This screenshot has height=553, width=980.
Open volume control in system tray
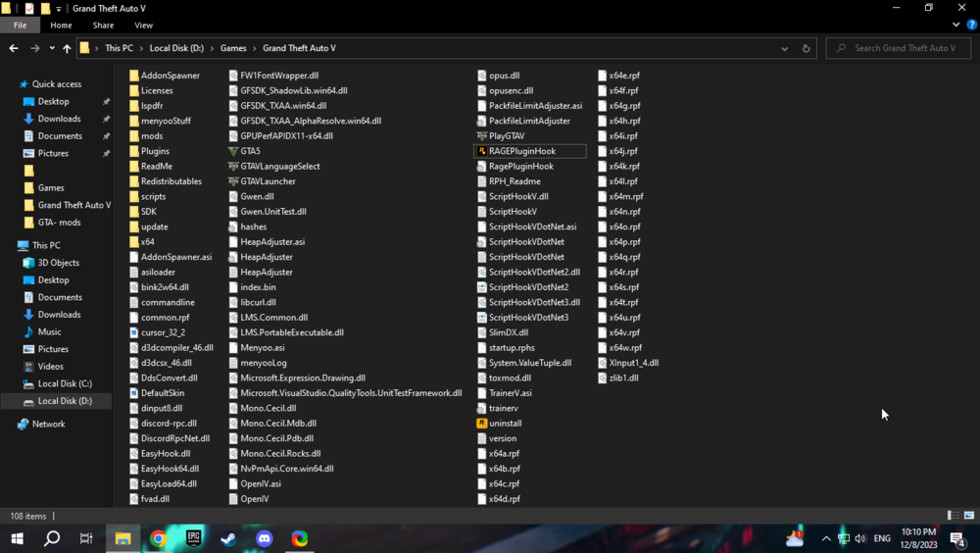[x=860, y=538]
